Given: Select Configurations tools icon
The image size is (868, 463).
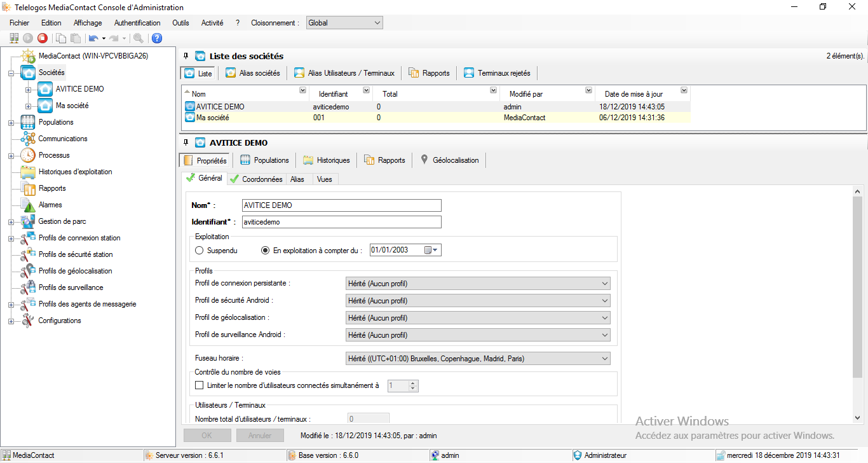Looking at the screenshot, I should tap(28, 321).
